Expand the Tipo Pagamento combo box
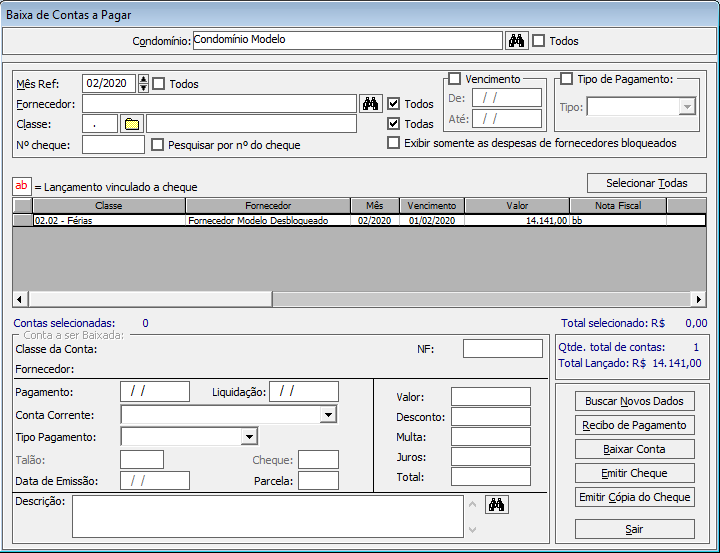This screenshot has width=720, height=553. [x=249, y=436]
